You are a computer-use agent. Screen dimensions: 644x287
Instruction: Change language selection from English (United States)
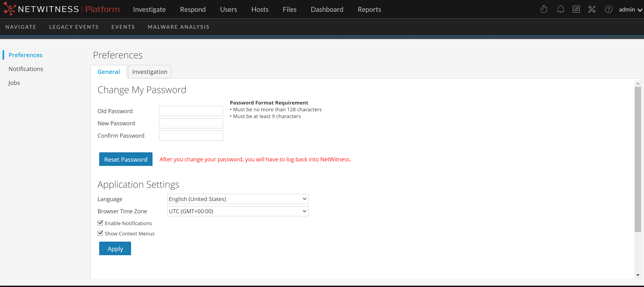click(237, 199)
